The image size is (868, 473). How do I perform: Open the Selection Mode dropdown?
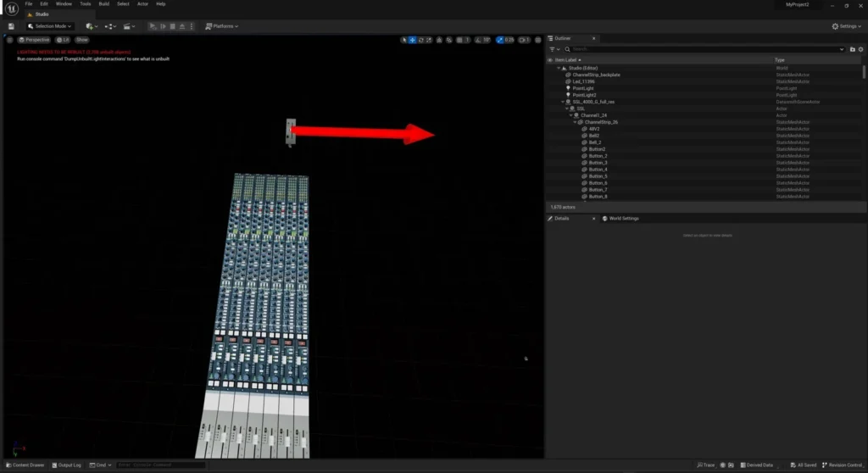[x=50, y=26]
